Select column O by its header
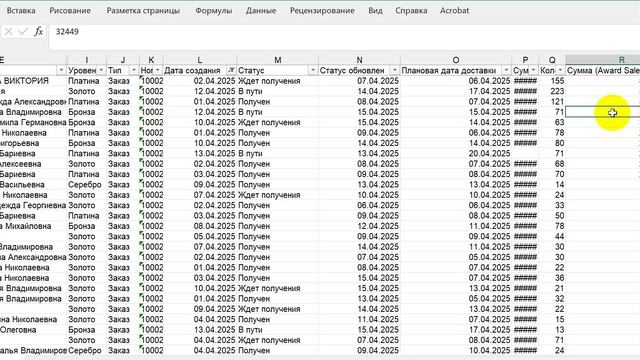The width and height of the screenshot is (640, 360). point(456,60)
